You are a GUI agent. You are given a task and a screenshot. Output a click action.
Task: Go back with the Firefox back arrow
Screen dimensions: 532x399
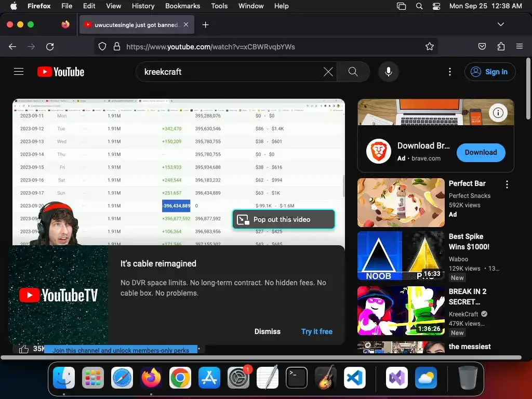pyautogui.click(x=12, y=46)
